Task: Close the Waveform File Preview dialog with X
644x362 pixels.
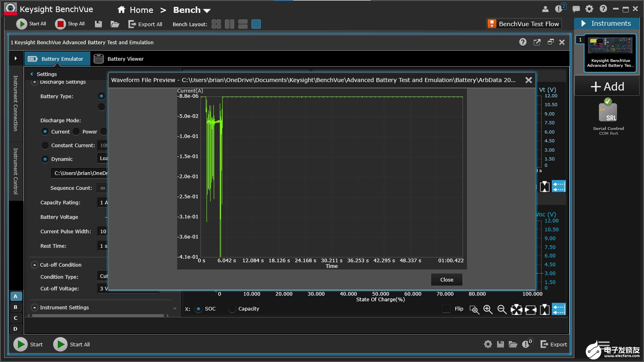Action: coord(528,80)
